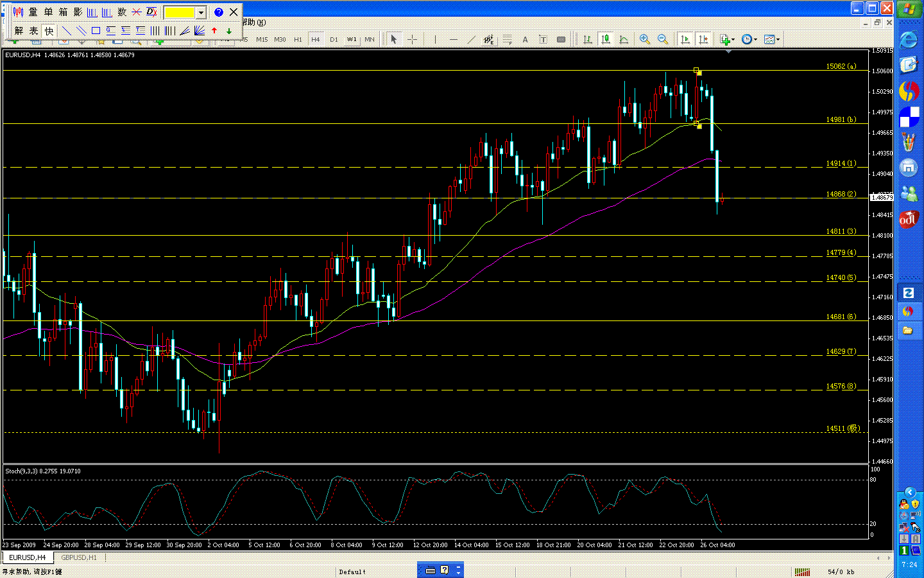Click the red-blue cross icon in floating toolbar
Viewport: 924px width, 578px height.
point(136,12)
